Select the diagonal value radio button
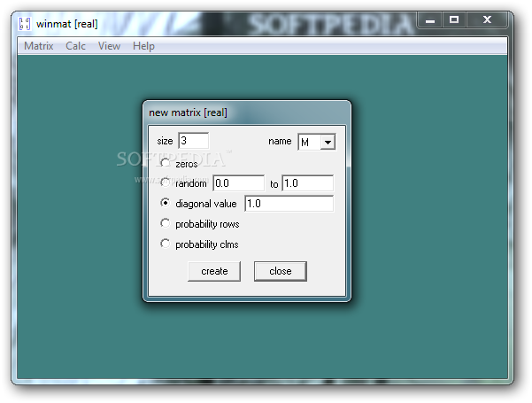The height and width of the screenshot is (403, 532). (165, 203)
